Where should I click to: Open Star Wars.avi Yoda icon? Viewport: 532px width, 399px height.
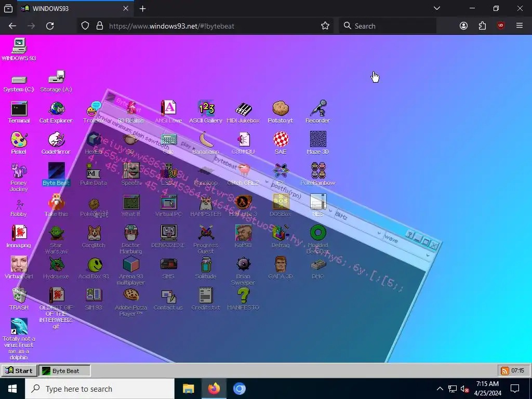[56, 233]
